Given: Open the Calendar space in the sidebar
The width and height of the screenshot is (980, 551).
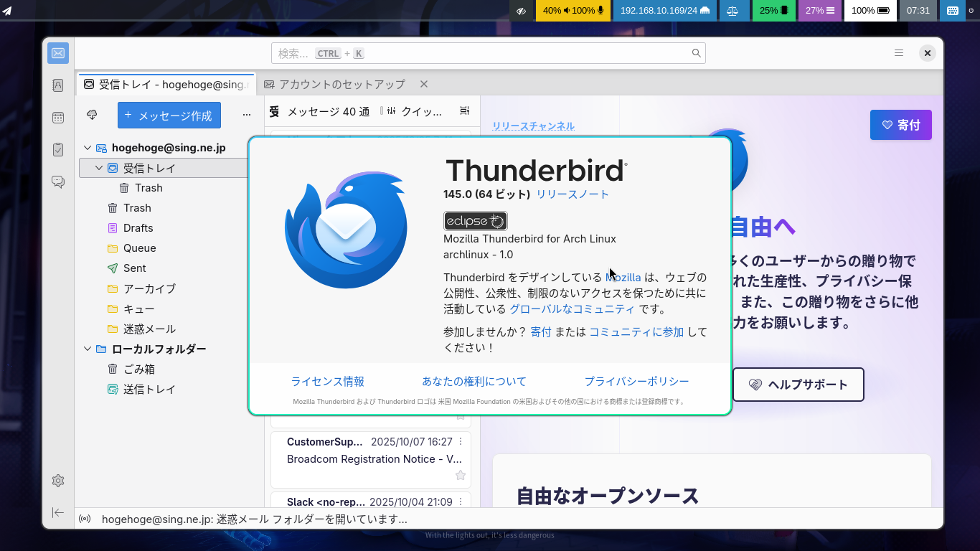Looking at the screenshot, I should click(58, 118).
